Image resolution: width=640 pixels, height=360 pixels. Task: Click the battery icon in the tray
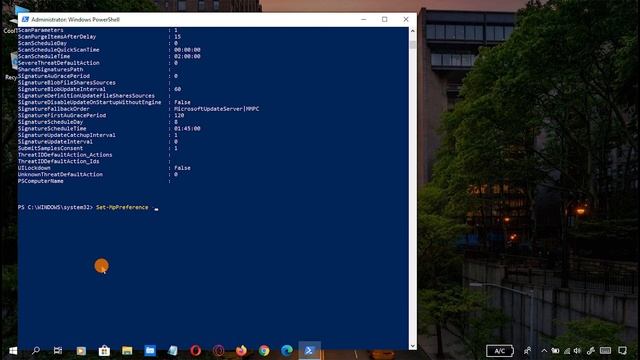pos(556,351)
